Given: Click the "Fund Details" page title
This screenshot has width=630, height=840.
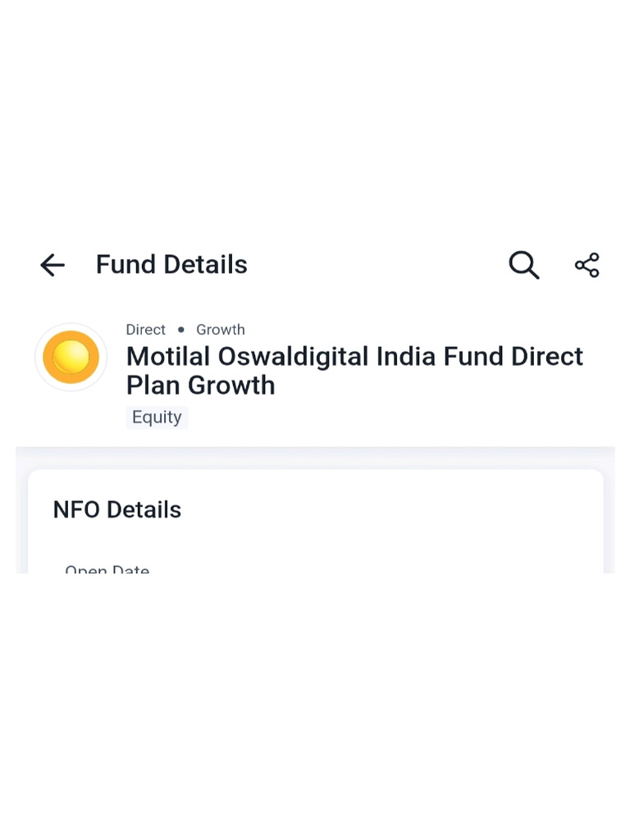Looking at the screenshot, I should point(171,265).
